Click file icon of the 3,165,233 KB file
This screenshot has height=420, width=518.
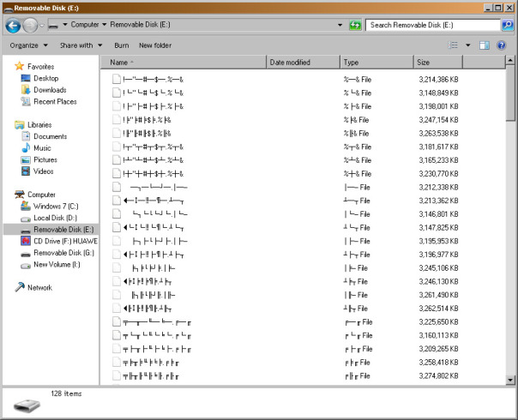[x=117, y=160]
